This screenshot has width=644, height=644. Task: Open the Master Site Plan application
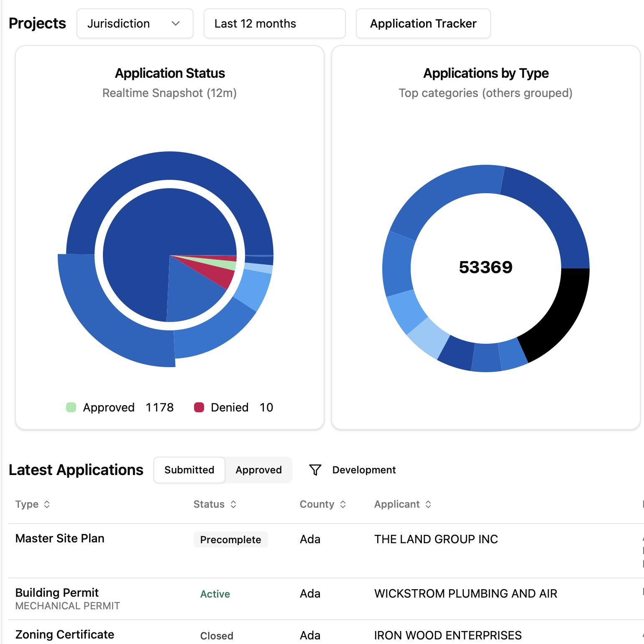(x=60, y=539)
